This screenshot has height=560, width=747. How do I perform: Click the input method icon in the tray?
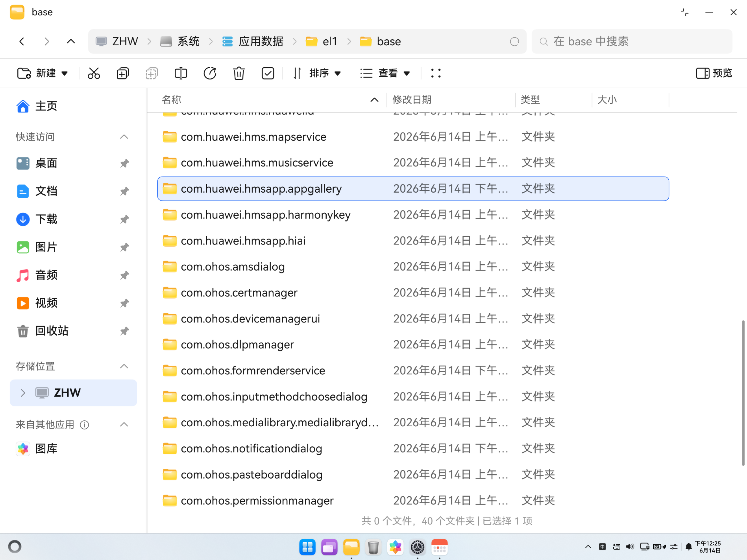click(x=602, y=546)
